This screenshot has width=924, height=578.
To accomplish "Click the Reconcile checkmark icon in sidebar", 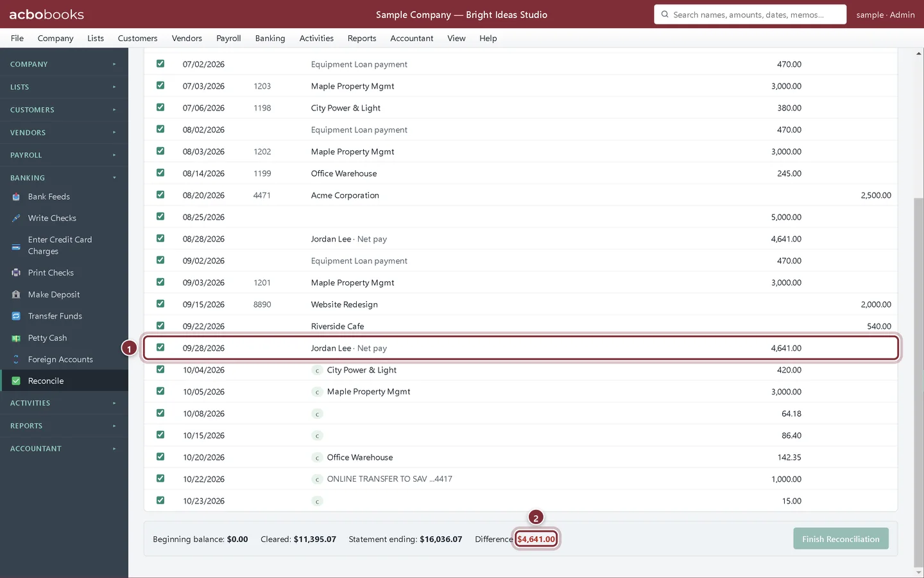I will (x=16, y=381).
